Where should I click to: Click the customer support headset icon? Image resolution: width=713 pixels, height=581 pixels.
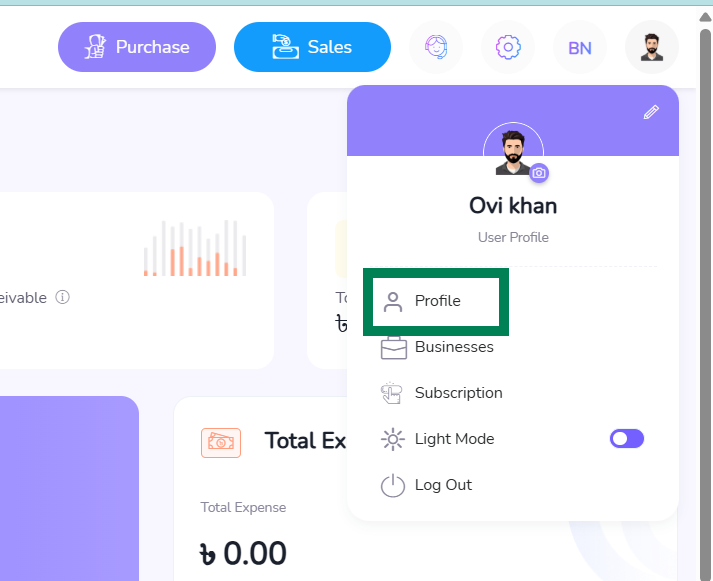(436, 47)
